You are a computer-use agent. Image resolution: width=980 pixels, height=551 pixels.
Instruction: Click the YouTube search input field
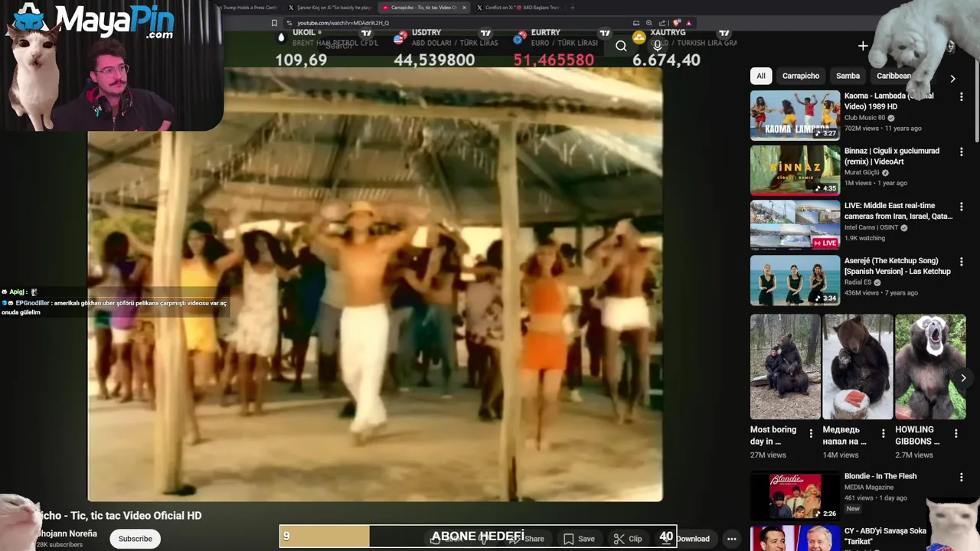(459, 46)
